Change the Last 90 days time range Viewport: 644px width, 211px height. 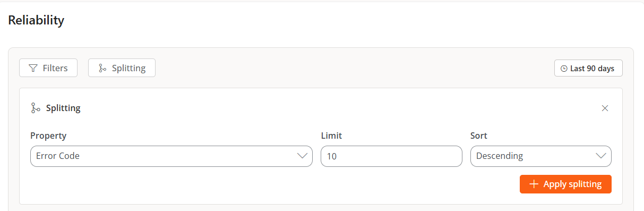588,69
